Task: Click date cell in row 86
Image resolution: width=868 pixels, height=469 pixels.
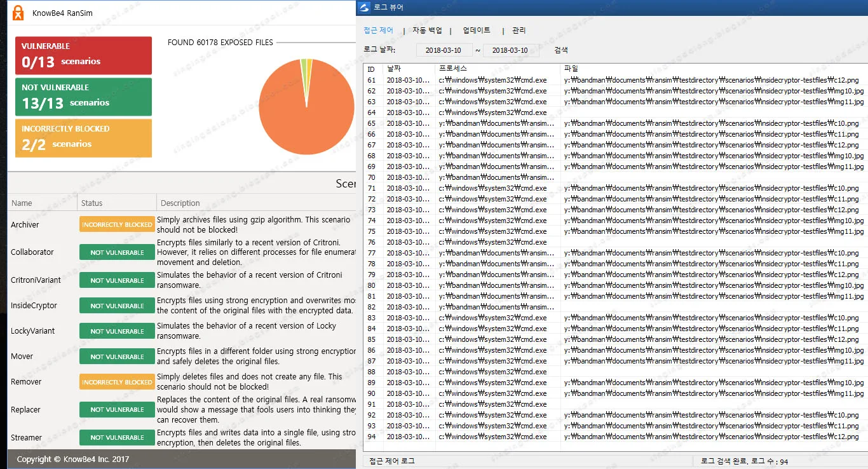Action: [408, 350]
